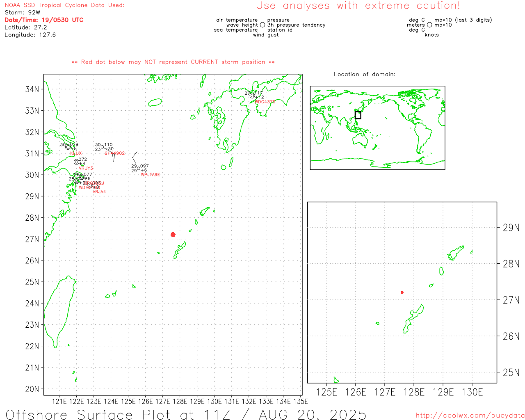Click the 135E longitude axis label

pyautogui.click(x=301, y=402)
